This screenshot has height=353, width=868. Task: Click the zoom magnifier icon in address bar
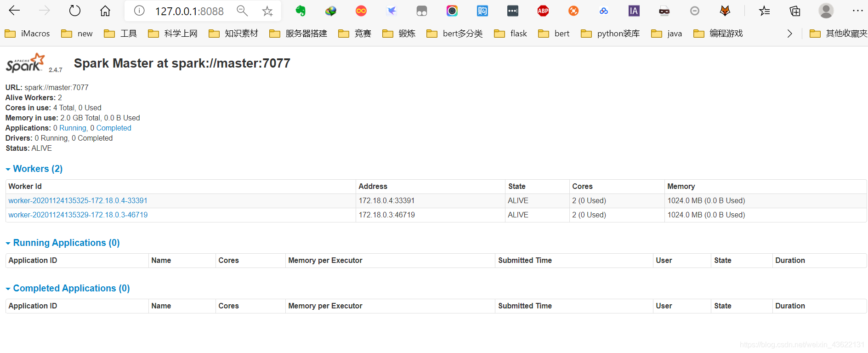(x=242, y=11)
